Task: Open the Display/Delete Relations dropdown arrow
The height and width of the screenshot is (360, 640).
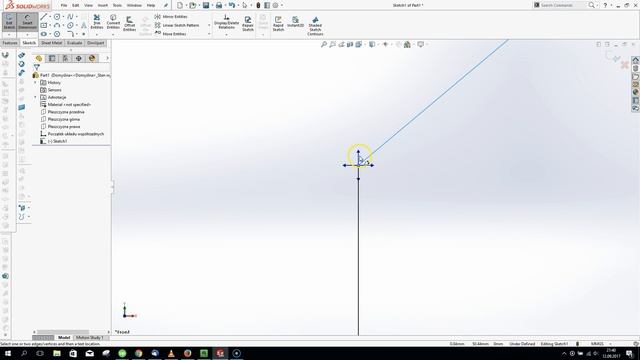Action: click(227, 35)
